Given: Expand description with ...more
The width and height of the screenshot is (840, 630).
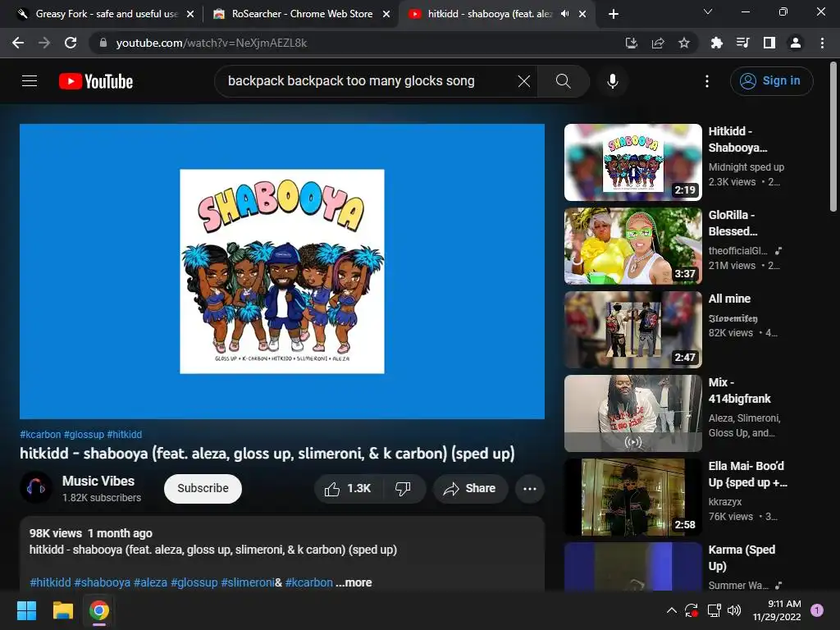Looking at the screenshot, I should 354,582.
